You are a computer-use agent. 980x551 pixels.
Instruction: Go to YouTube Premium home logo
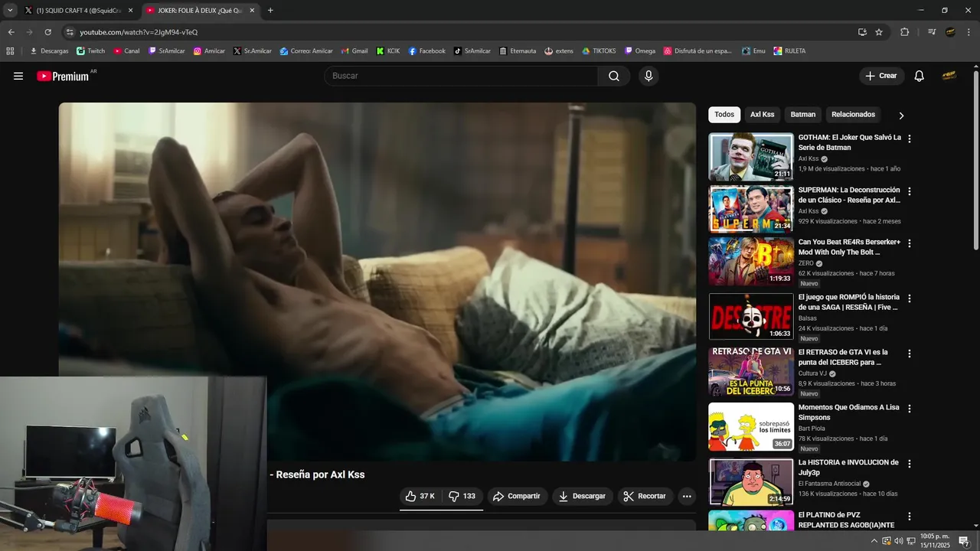pos(64,76)
